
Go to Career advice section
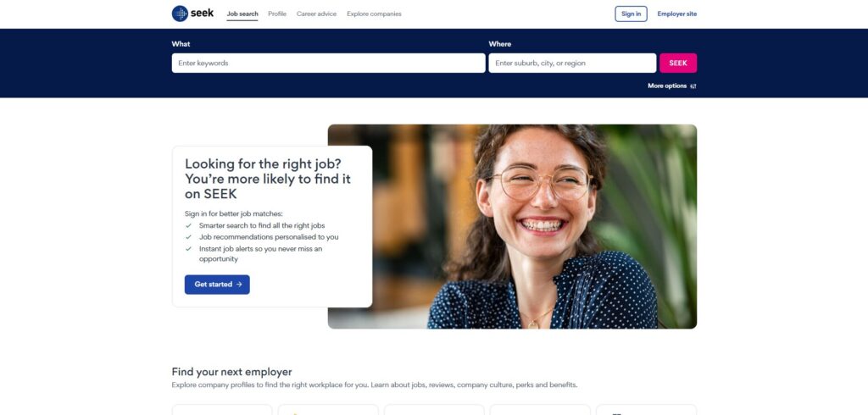click(317, 14)
